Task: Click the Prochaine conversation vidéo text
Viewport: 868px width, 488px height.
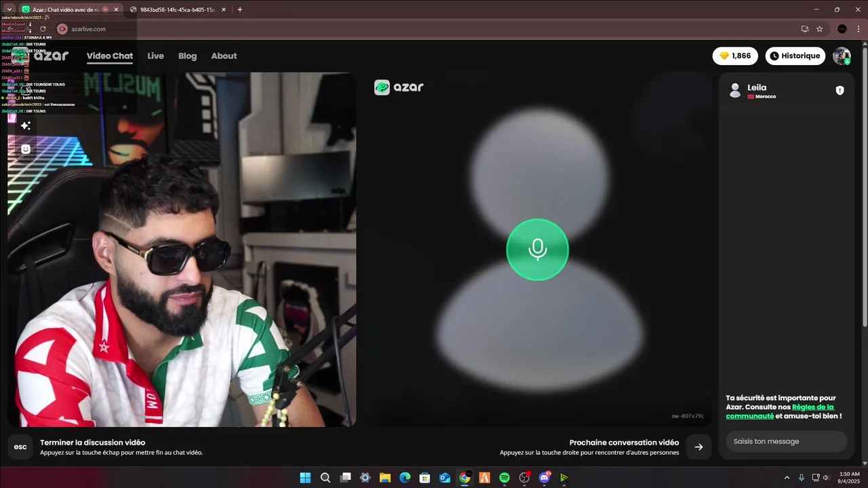Action: coord(624,443)
